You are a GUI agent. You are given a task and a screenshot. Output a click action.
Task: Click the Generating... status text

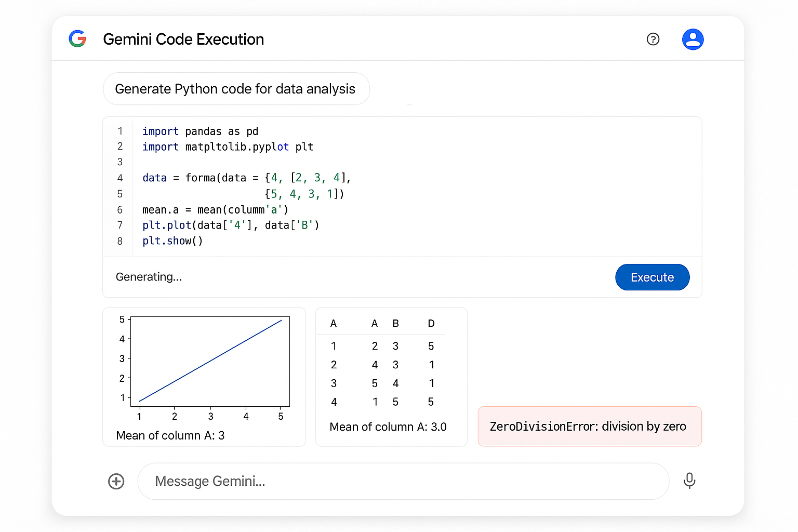coord(149,277)
